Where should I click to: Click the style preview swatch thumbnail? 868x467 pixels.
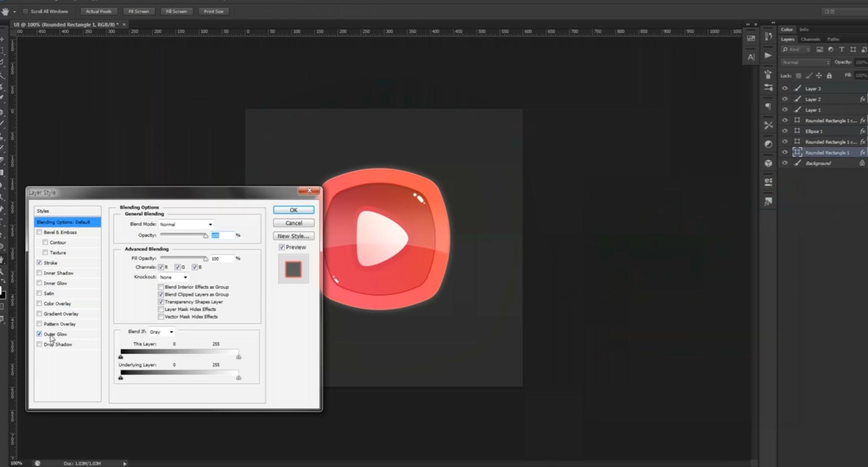293,270
